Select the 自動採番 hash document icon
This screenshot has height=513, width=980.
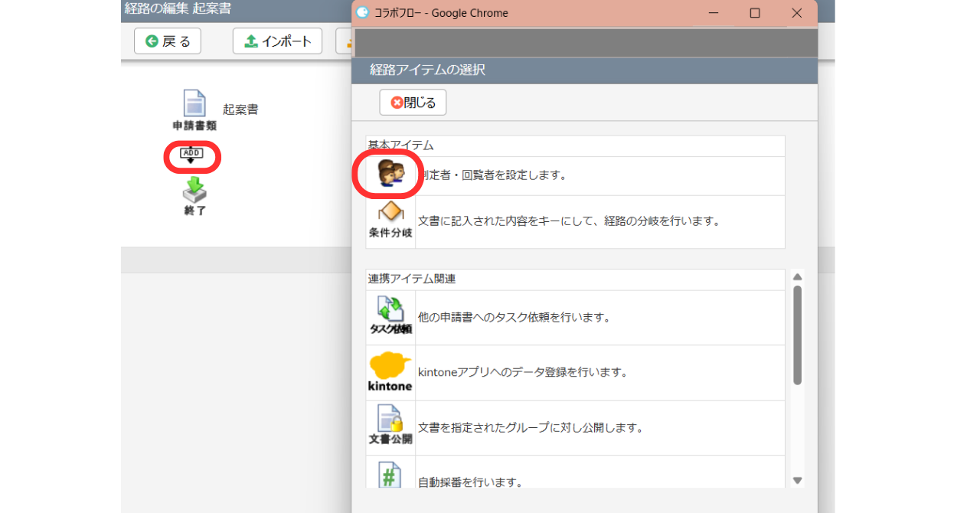pyautogui.click(x=390, y=475)
